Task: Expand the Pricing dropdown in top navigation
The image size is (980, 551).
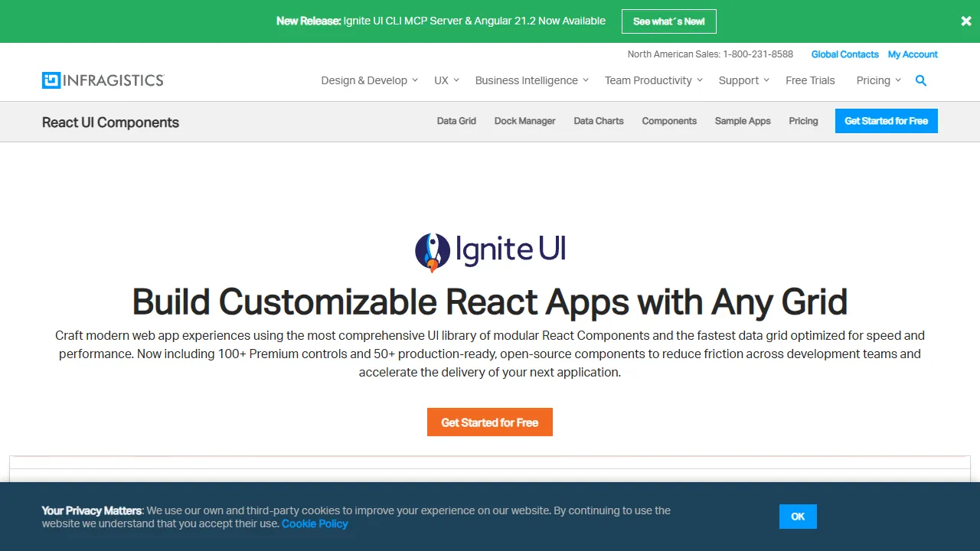Action: 879,80
